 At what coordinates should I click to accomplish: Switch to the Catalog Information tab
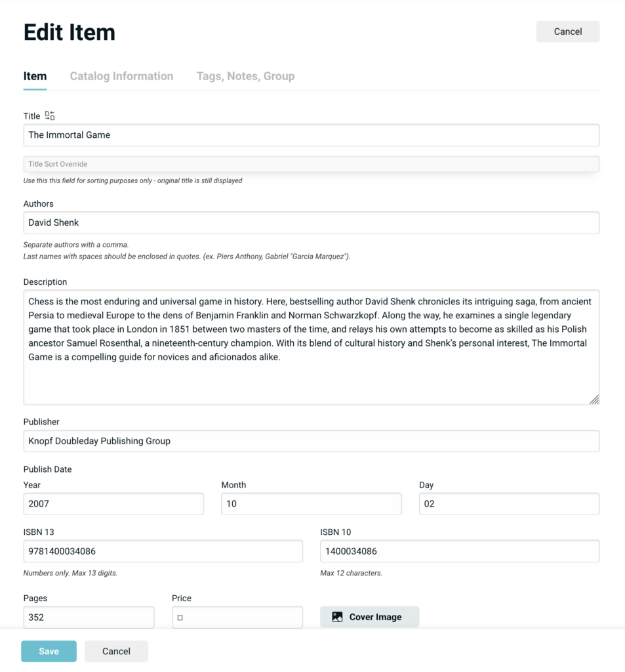(x=121, y=76)
